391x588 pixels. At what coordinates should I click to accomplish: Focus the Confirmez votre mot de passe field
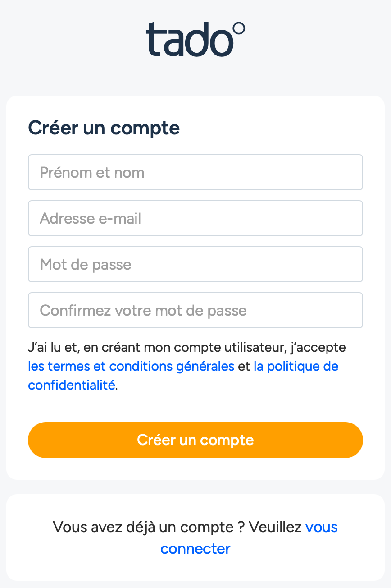195,310
